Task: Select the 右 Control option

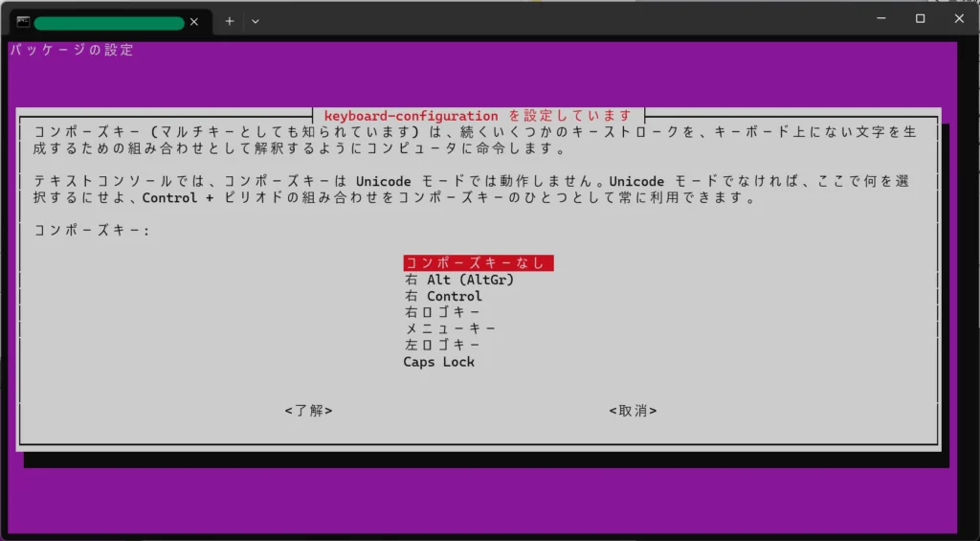Action: point(443,297)
